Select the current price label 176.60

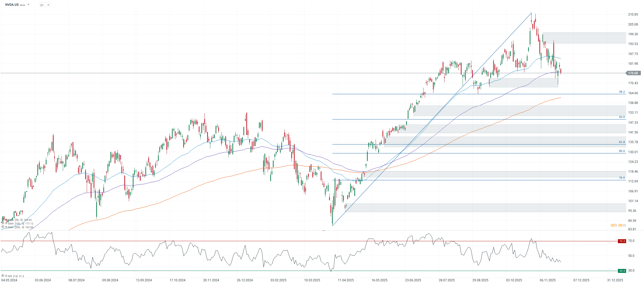point(633,73)
